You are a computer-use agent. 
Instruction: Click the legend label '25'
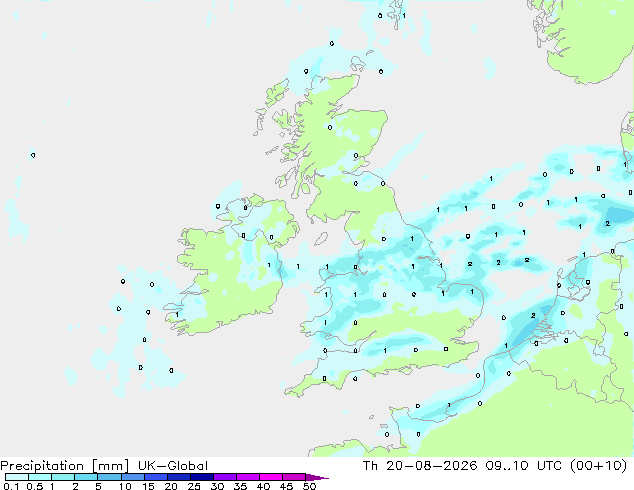pyautogui.click(x=194, y=486)
